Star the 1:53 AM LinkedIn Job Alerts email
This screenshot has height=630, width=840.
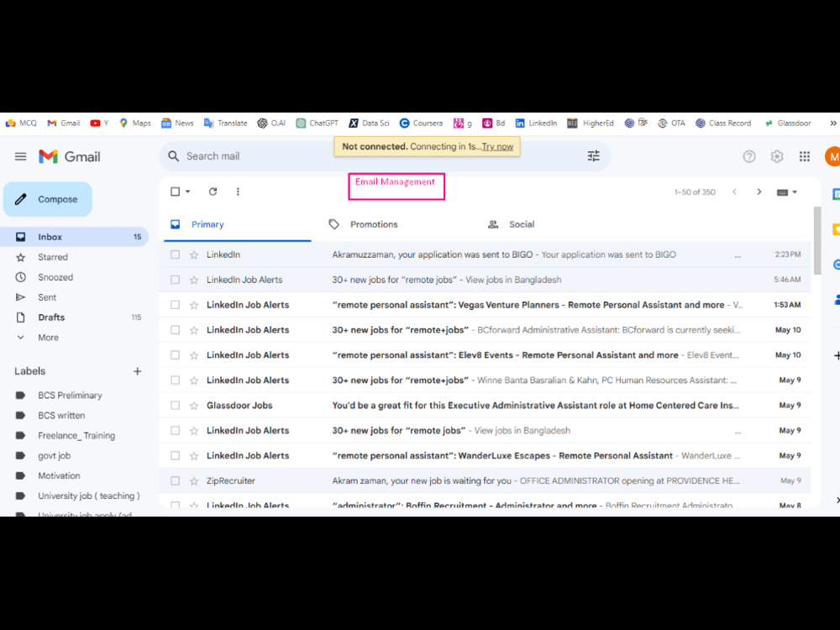click(x=194, y=306)
